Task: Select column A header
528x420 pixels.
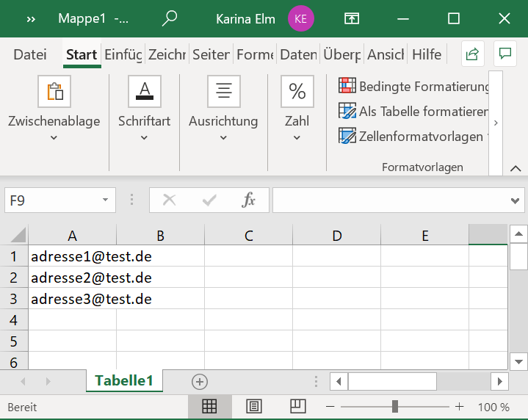Action: (x=73, y=235)
